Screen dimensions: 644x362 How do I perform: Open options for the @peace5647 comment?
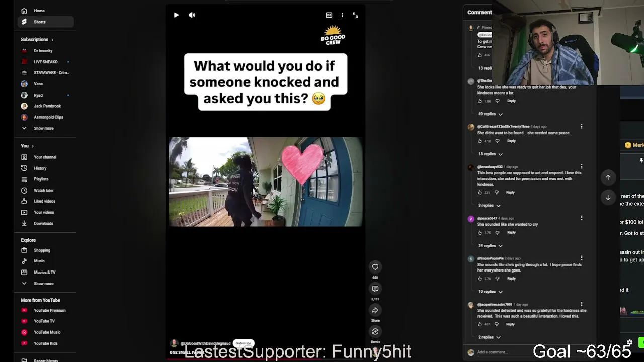click(582, 218)
